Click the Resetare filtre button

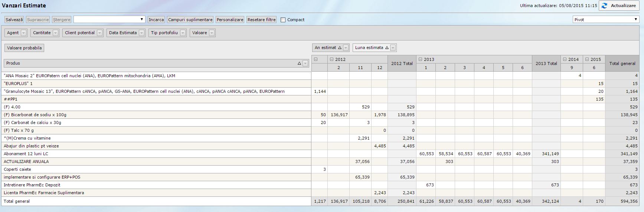(x=261, y=20)
